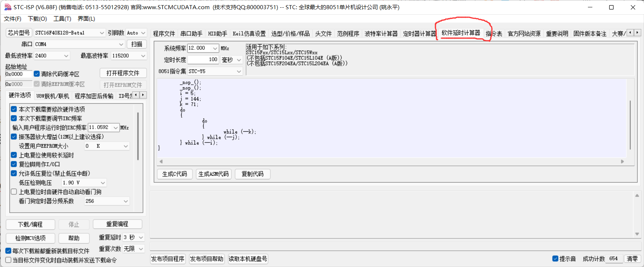The image size is (644, 267).
Task: Switch to 定时器计算器 tab
Action: (419, 33)
